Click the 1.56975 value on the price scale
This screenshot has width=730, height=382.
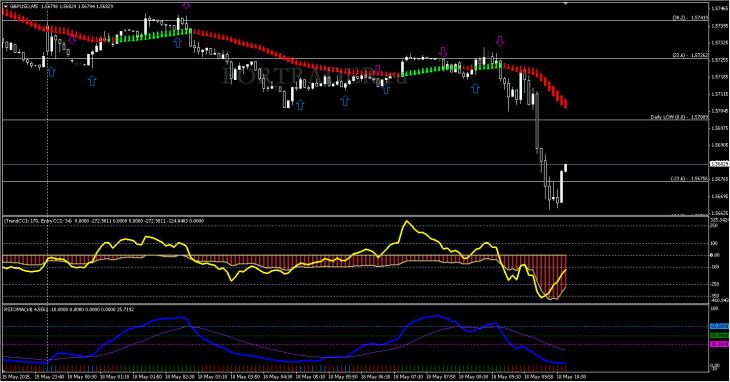click(x=719, y=128)
